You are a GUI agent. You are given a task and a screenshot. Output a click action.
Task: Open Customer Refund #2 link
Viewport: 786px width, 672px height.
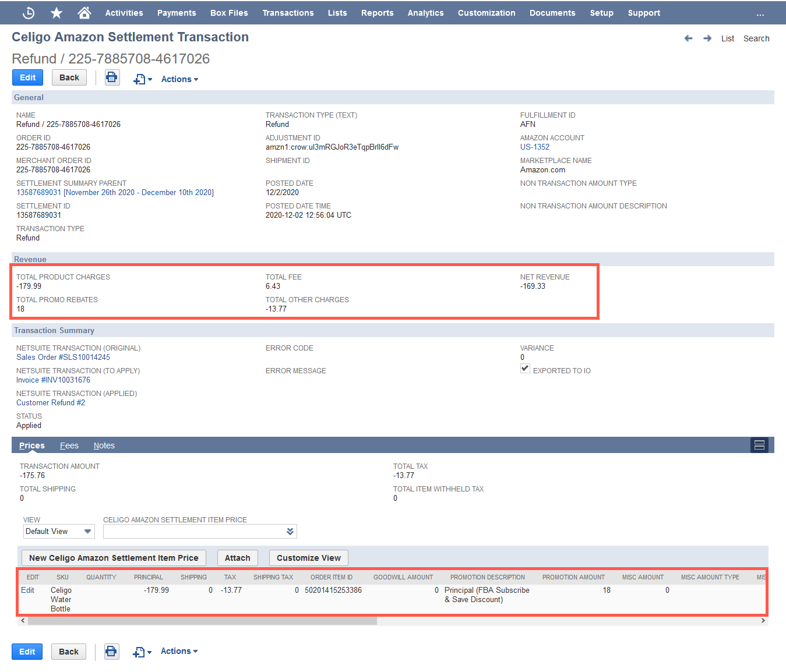pyautogui.click(x=51, y=402)
